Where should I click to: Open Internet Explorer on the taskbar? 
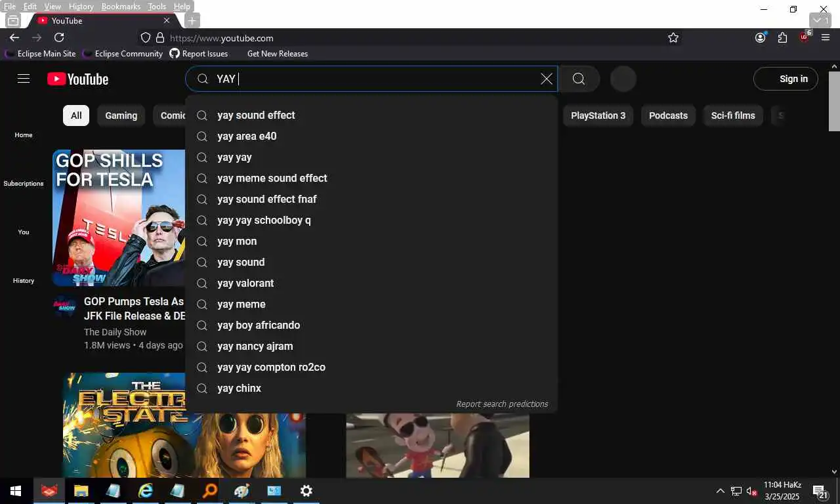tap(145, 491)
